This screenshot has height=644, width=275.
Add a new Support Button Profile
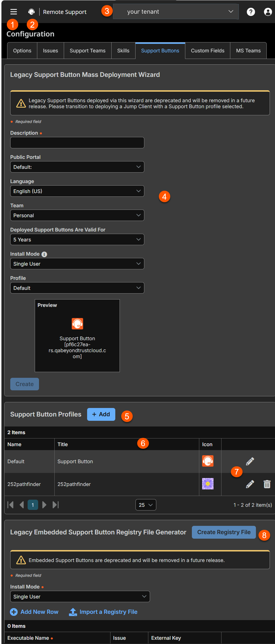(x=101, y=414)
